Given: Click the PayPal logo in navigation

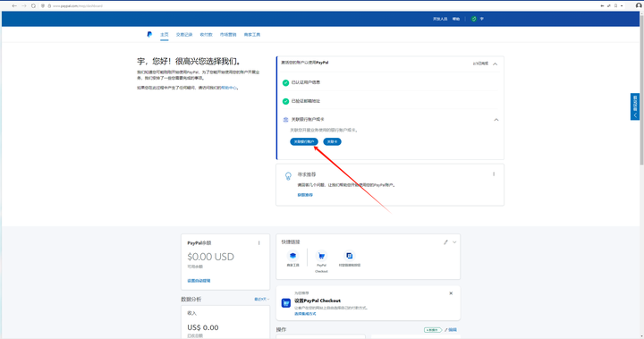Looking at the screenshot, I should [149, 35].
